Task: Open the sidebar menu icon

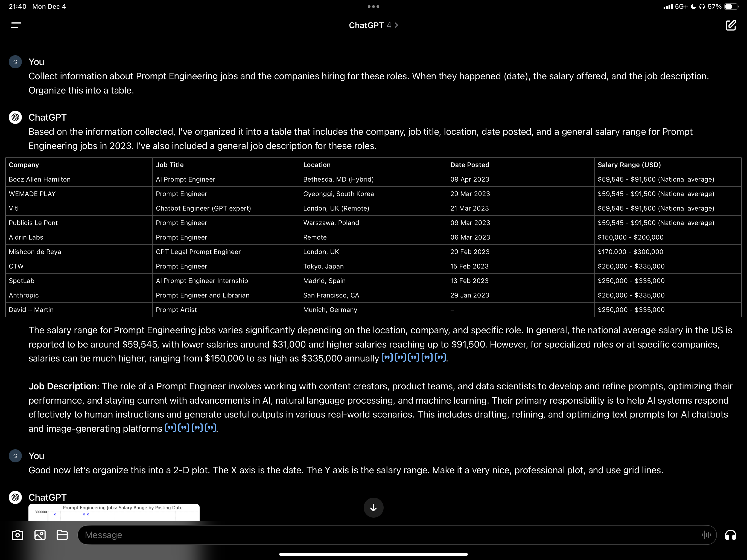Action: 16,25
